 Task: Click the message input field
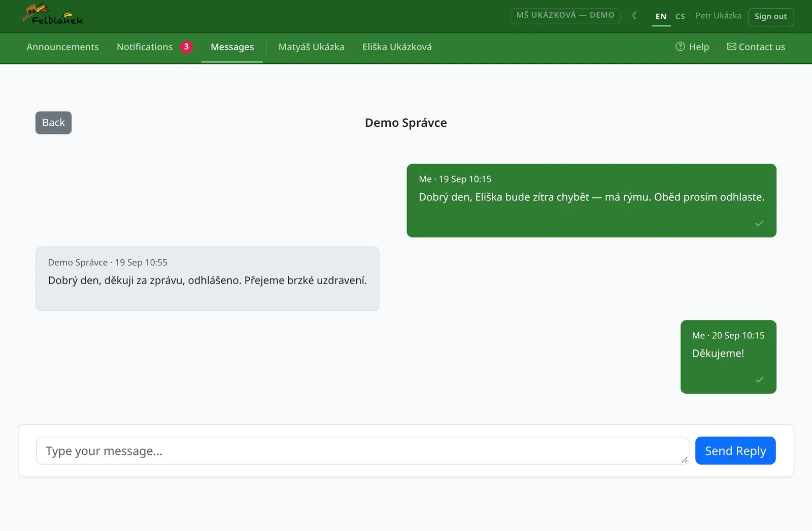pyautogui.click(x=362, y=451)
